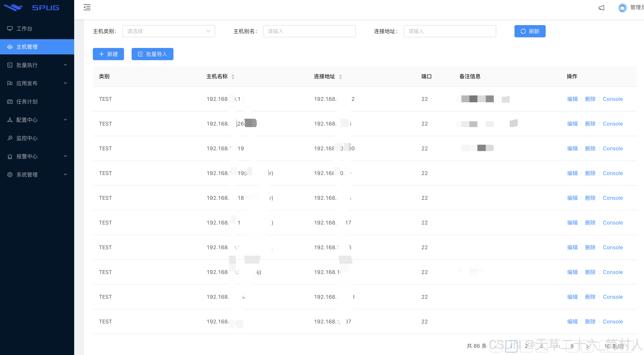The height and width of the screenshot is (355, 644).
Task: Click the 管理员 avatar icon
Action: click(x=623, y=8)
